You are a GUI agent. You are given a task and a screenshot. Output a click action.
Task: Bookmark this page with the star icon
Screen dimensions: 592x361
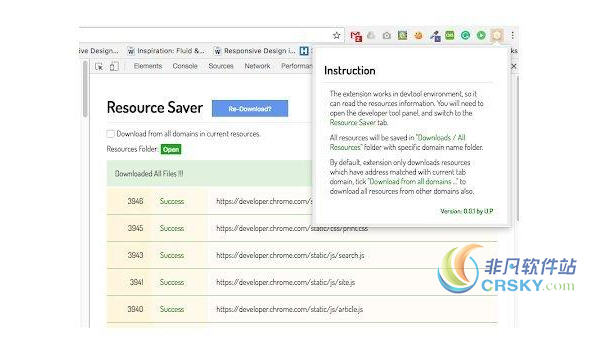336,35
